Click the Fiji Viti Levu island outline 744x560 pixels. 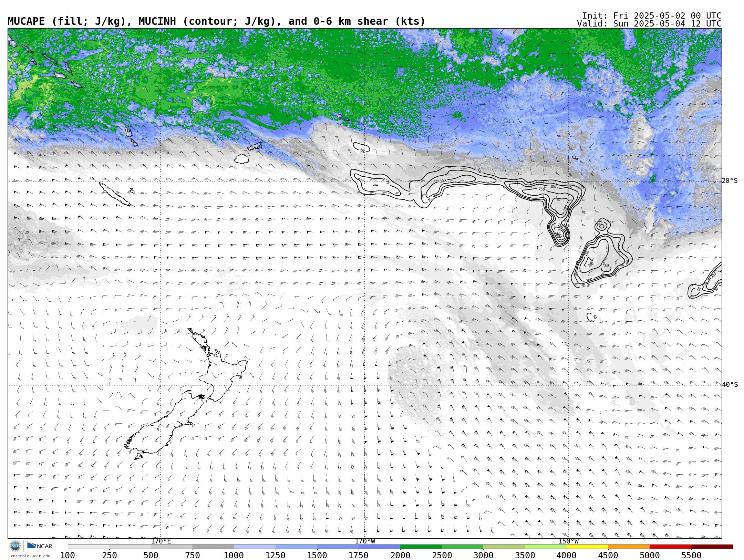tap(242, 159)
